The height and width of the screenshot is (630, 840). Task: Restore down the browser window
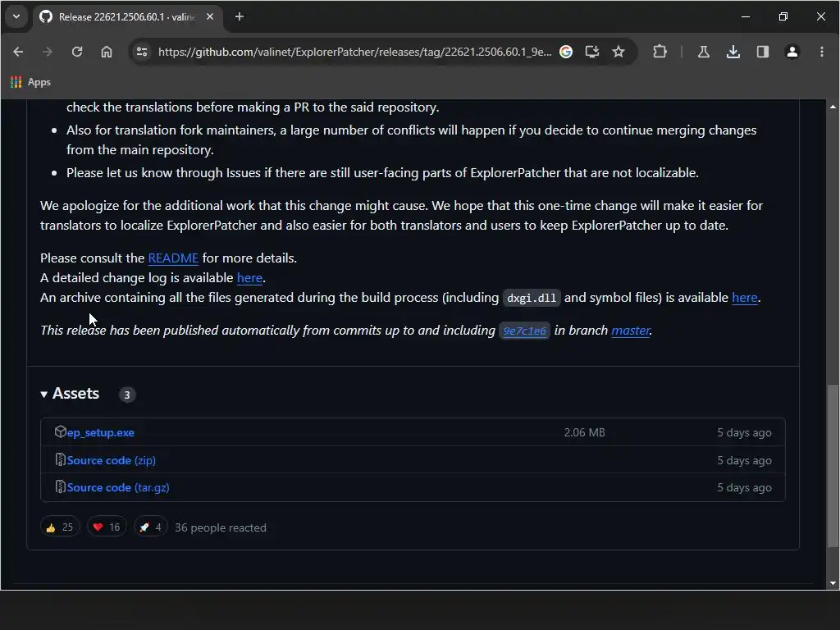pos(783,16)
